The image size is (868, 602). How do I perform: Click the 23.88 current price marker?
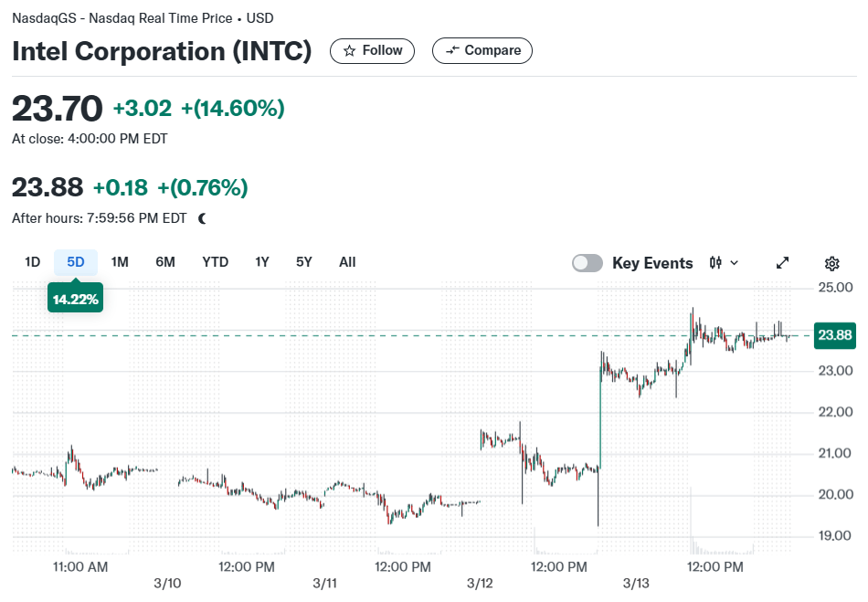pos(835,335)
